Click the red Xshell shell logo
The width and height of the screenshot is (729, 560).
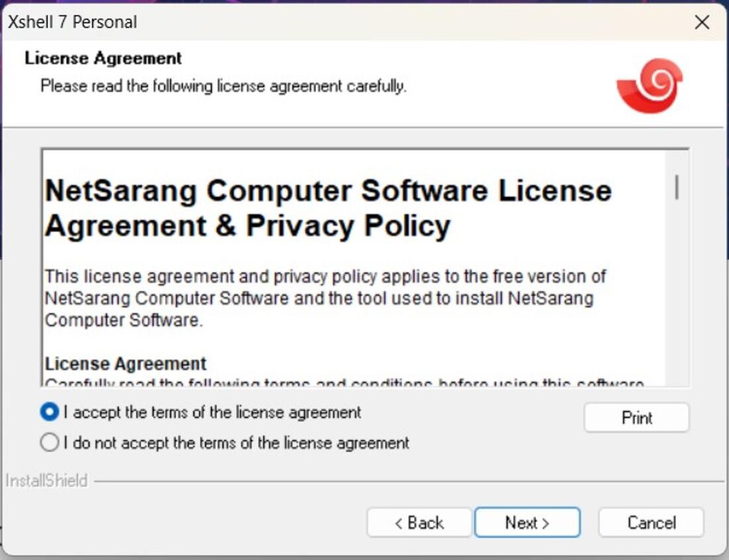coord(649,85)
